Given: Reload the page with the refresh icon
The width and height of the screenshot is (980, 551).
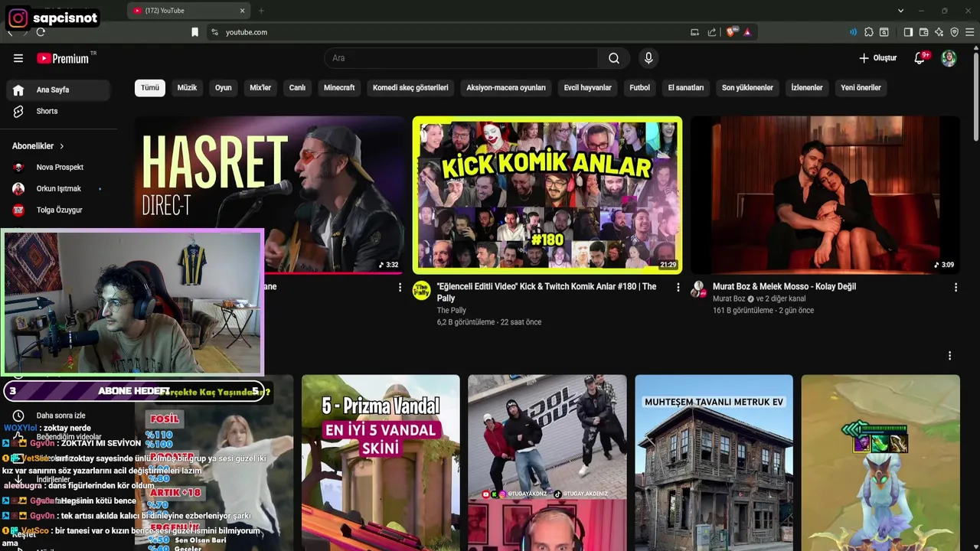Looking at the screenshot, I should tap(41, 32).
